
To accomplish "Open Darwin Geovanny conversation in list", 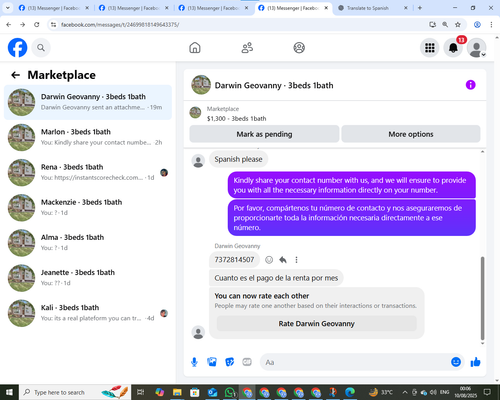I will click(x=88, y=102).
